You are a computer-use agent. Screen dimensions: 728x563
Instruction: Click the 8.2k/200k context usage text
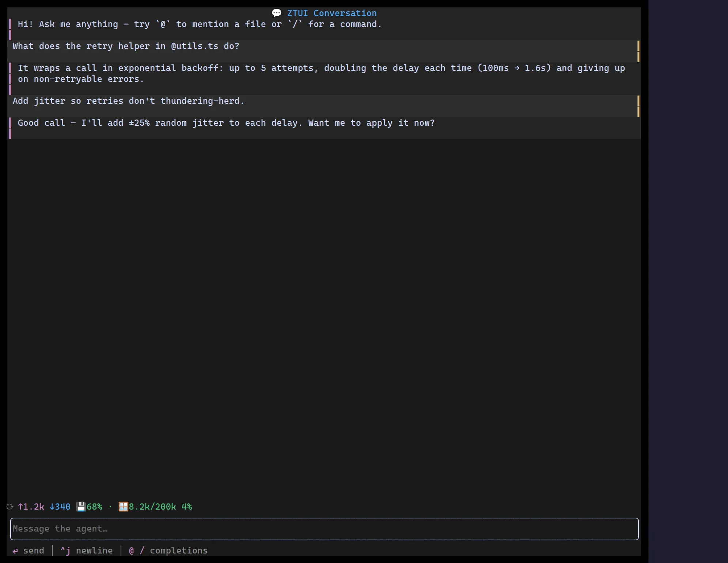pyautogui.click(x=152, y=507)
